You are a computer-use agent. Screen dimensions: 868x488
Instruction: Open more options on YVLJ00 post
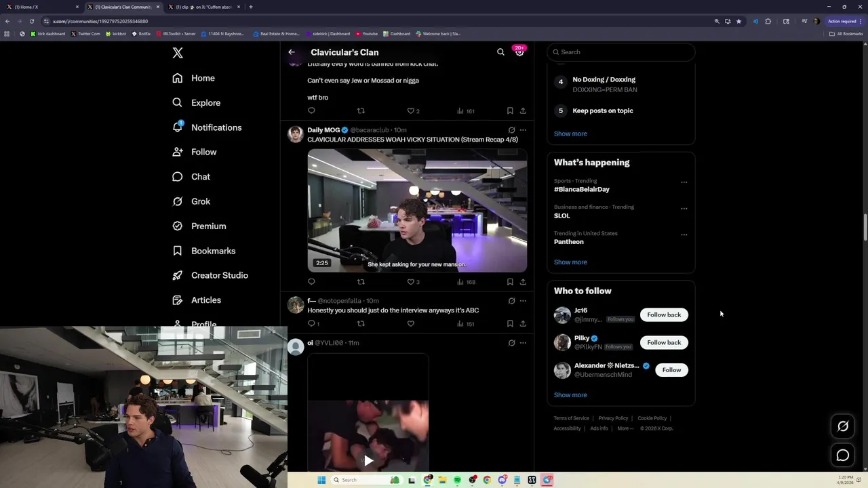523,343
